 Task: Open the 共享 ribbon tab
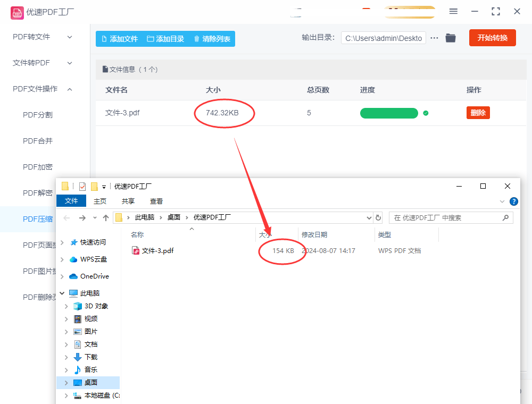[x=128, y=201]
